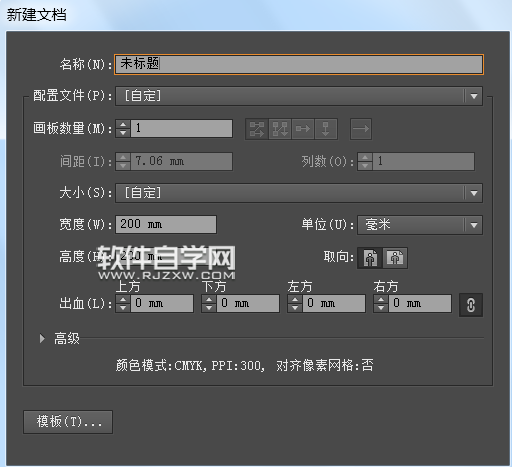Select landscape orientation icon
512x467 pixels.
click(395, 258)
